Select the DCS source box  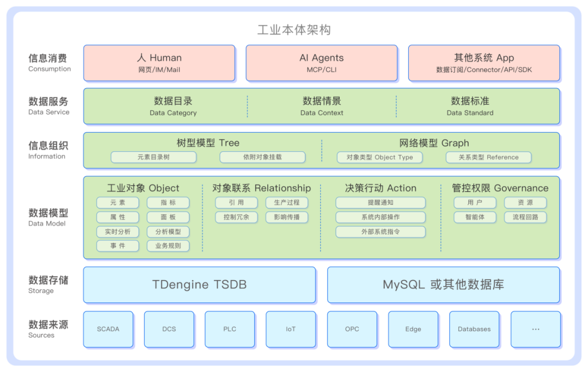[169, 329]
